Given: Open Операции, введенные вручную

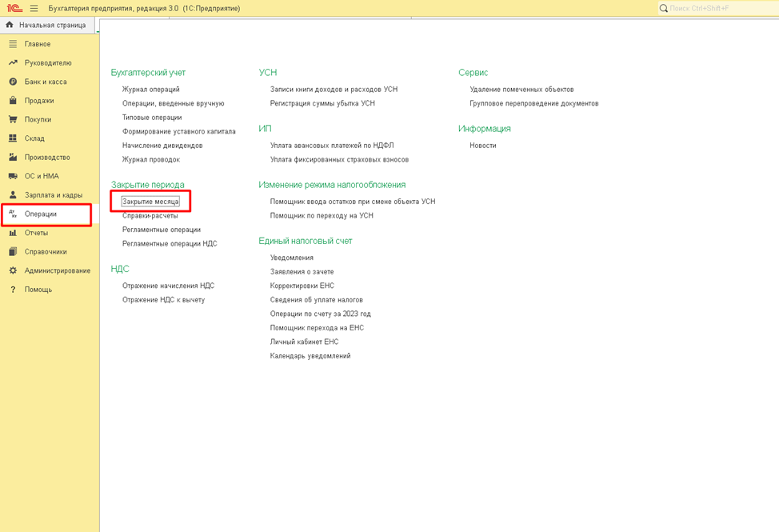Looking at the screenshot, I should (174, 103).
